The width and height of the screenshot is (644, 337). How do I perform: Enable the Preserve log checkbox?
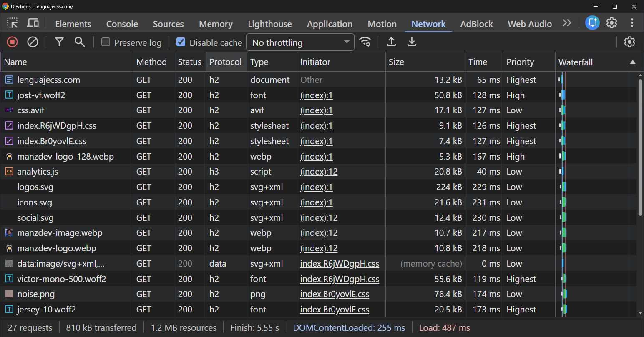pos(106,42)
